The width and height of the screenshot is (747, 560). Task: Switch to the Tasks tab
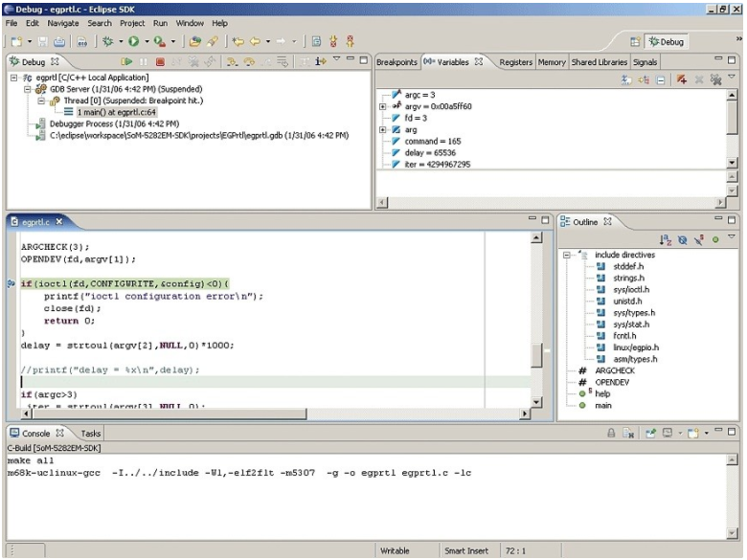(x=91, y=434)
